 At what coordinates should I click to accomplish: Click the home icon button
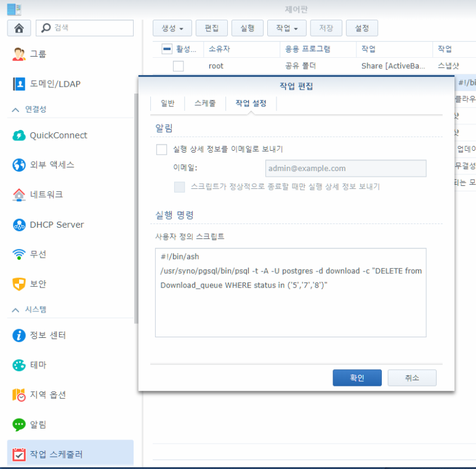tap(19, 28)
